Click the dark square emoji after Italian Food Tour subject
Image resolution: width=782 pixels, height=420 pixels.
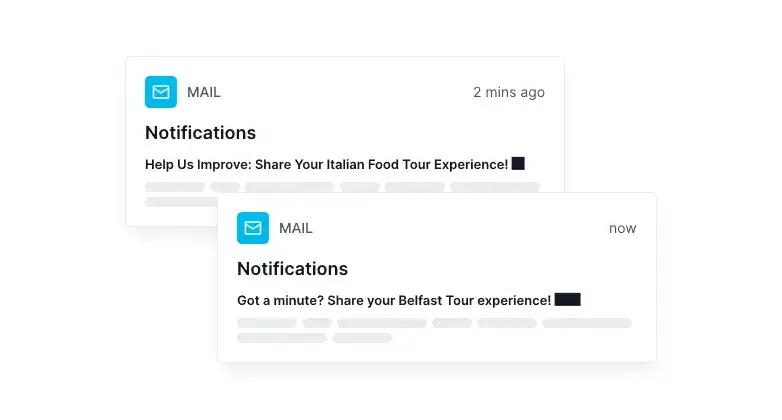pyautogui.click(x=518, y=164)
